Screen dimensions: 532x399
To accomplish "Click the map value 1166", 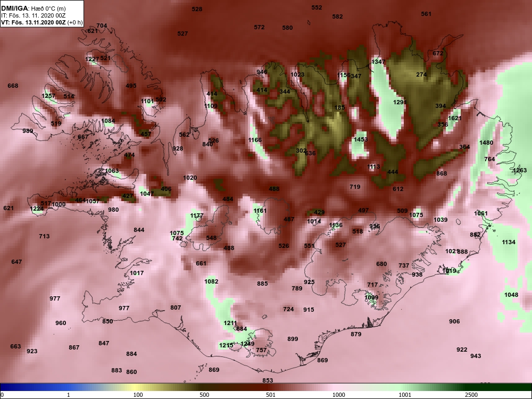I will pyautogui.click(x=255, y=140).
